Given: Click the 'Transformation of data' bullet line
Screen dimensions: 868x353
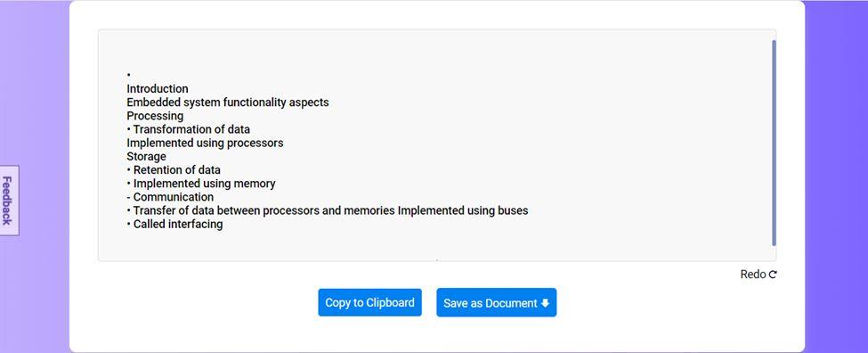Looking at the screenshot, I should click(x=188, y=129).
